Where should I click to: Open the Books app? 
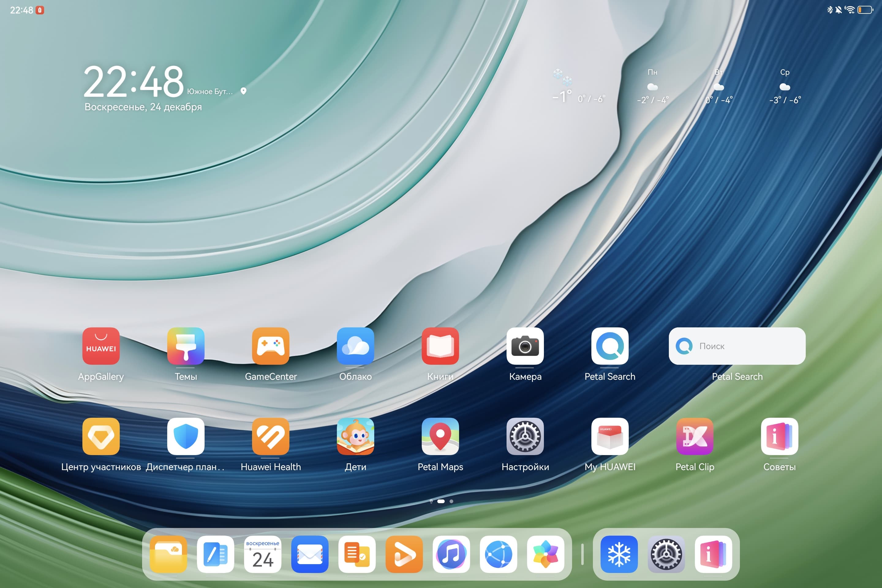pyautogui.click(x=440, y=346)
